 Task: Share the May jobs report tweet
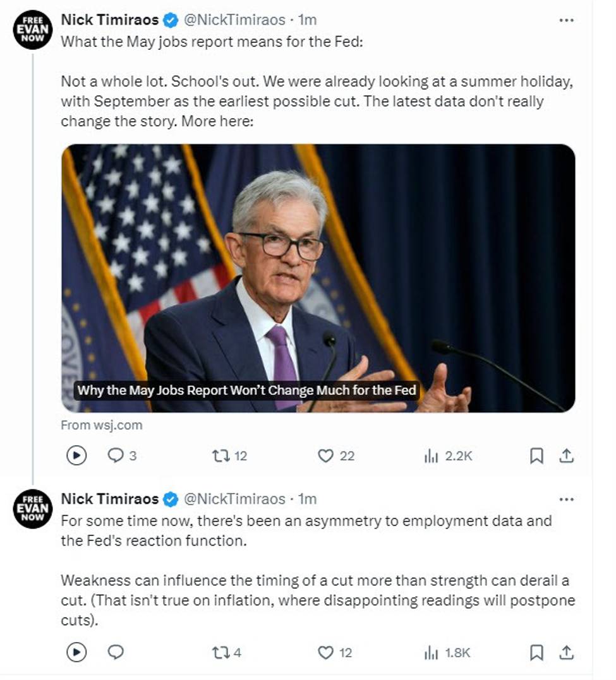tap(567, 455)
